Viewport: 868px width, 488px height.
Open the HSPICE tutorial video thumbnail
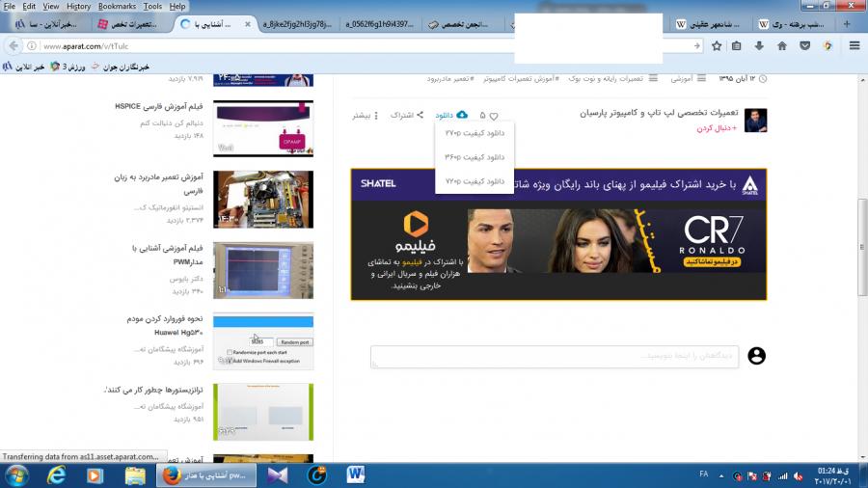pyautogui.click(x=263, y=128)
